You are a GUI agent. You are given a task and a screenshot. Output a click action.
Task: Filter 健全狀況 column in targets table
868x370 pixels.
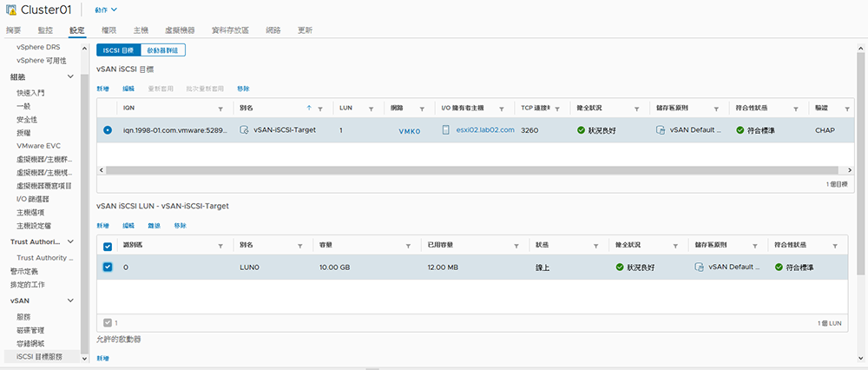coord(636,109)
